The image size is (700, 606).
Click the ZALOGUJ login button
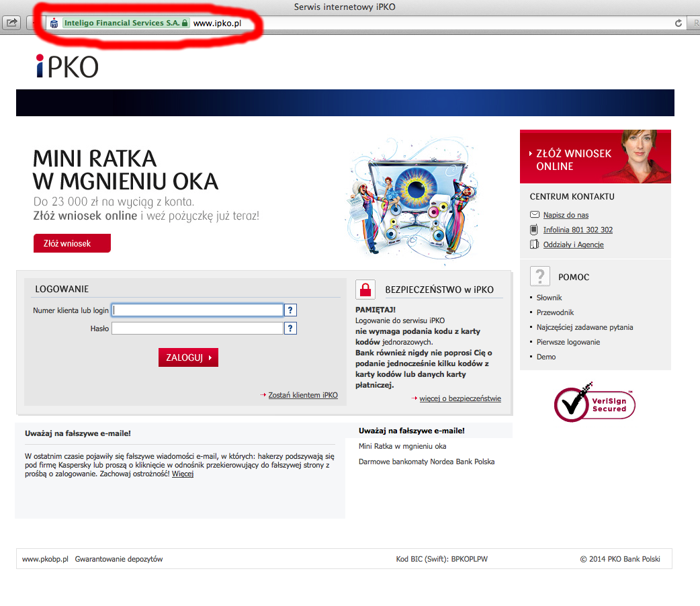[188, 357]
